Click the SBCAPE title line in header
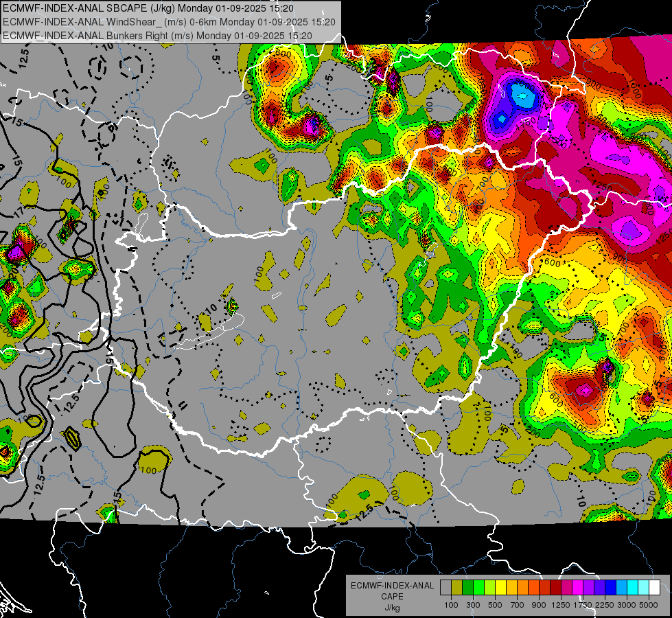The width and height of the screenshot is (672, 618). 148,8
